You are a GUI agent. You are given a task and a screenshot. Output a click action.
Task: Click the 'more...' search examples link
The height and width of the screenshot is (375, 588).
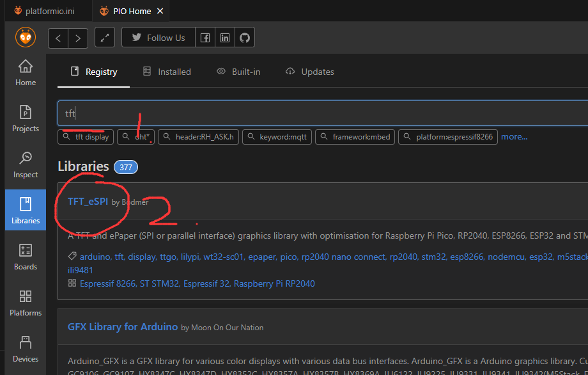coord(514,137)
